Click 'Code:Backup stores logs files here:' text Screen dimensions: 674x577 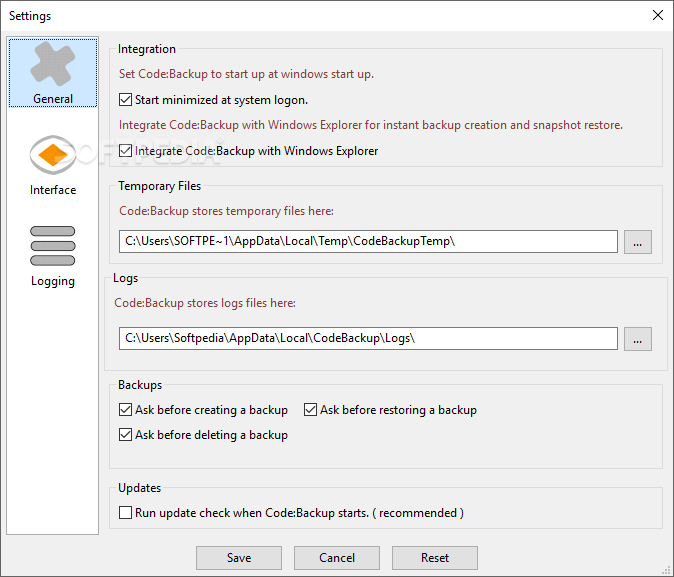pos(205,303)
